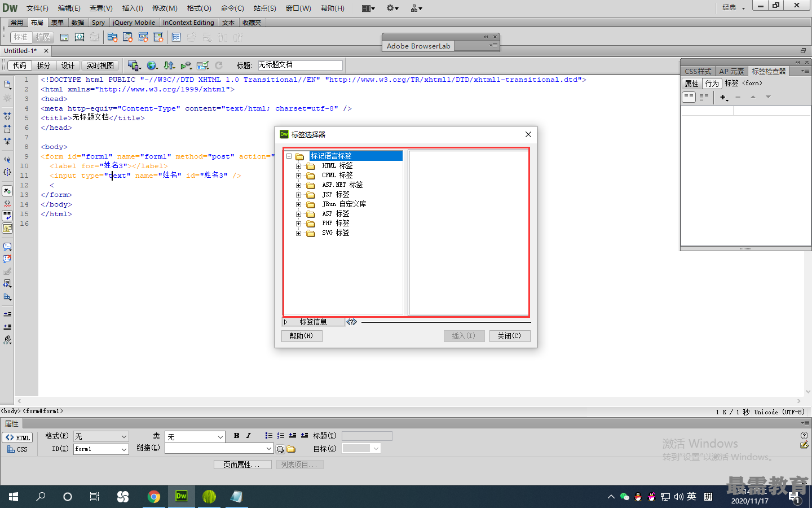
Task: Toggle word wrap in coding toolbar
Action: coord(7,216)
